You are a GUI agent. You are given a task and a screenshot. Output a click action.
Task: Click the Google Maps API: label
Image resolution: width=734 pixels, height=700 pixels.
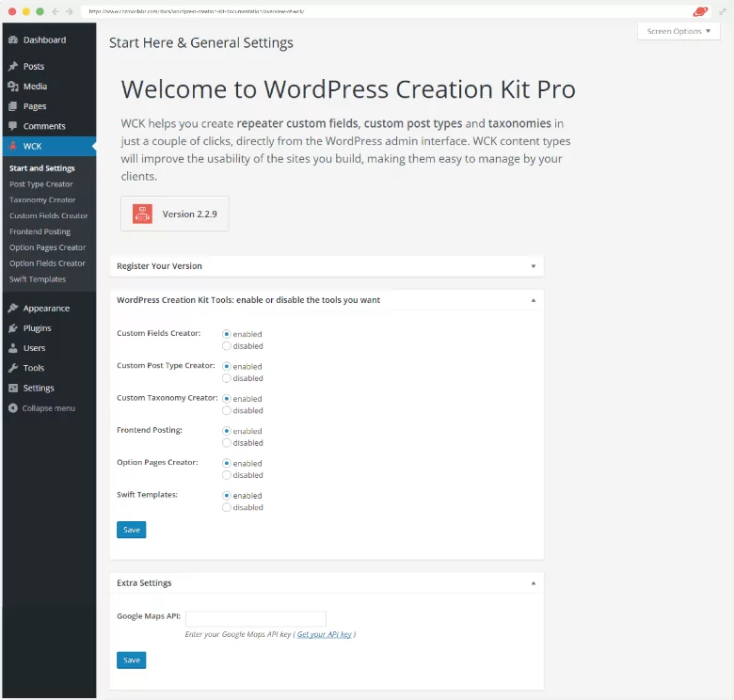click(149, 616)
